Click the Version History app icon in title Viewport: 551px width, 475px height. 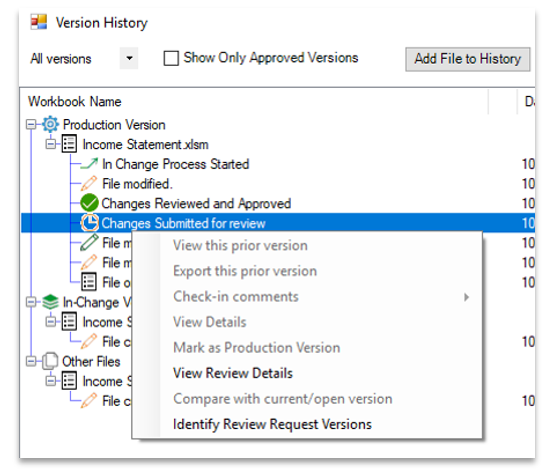tap(38, 22)
